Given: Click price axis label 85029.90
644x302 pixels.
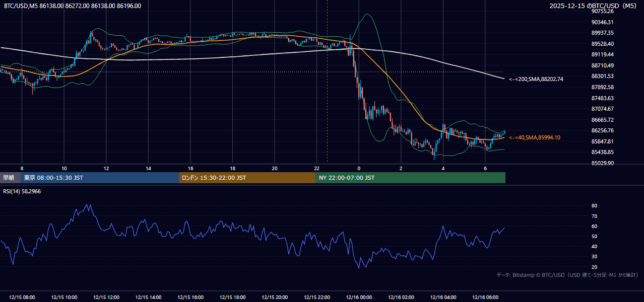Looking at the screenshot, I should pyautogui.click(x=603, y=163).
